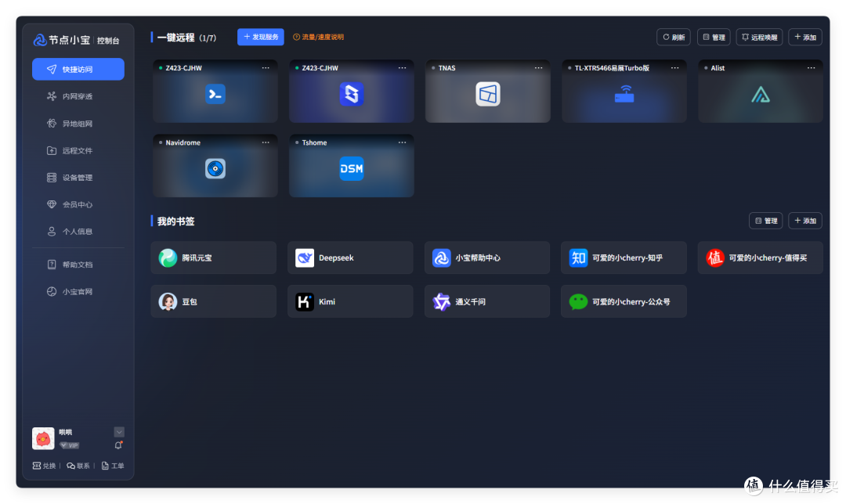The width and height of the screenshot is (846, 504).
Task: Open more menu on first Z423-CJHW card
Action: [266, 68]
